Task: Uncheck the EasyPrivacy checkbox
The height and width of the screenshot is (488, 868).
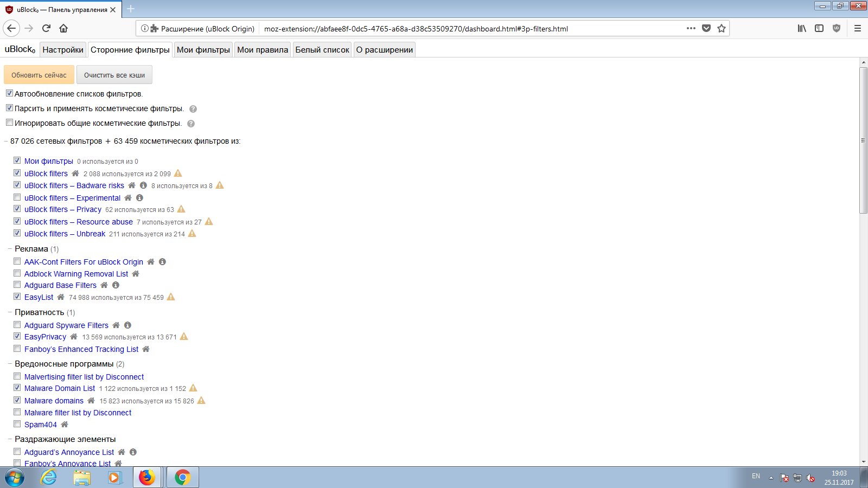Action: [17, 336]
